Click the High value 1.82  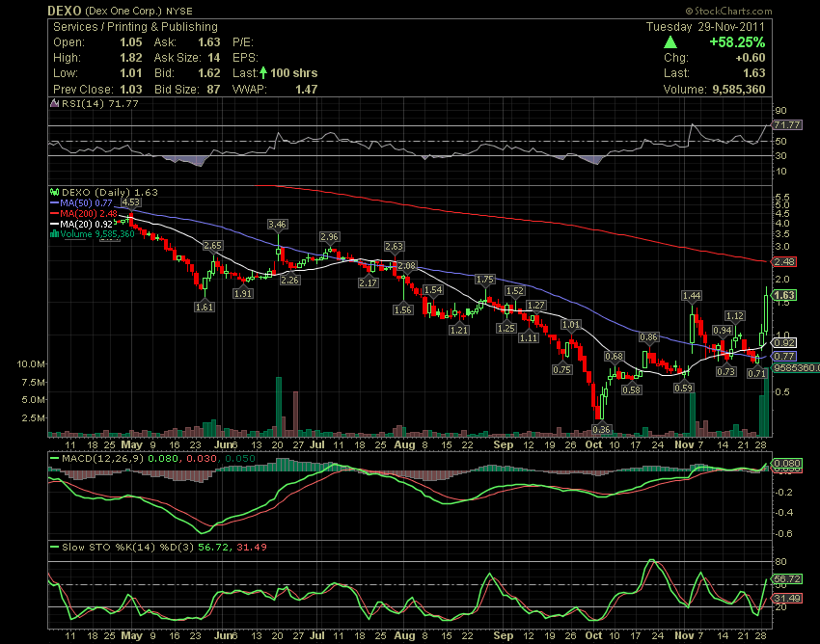point(131,58)
